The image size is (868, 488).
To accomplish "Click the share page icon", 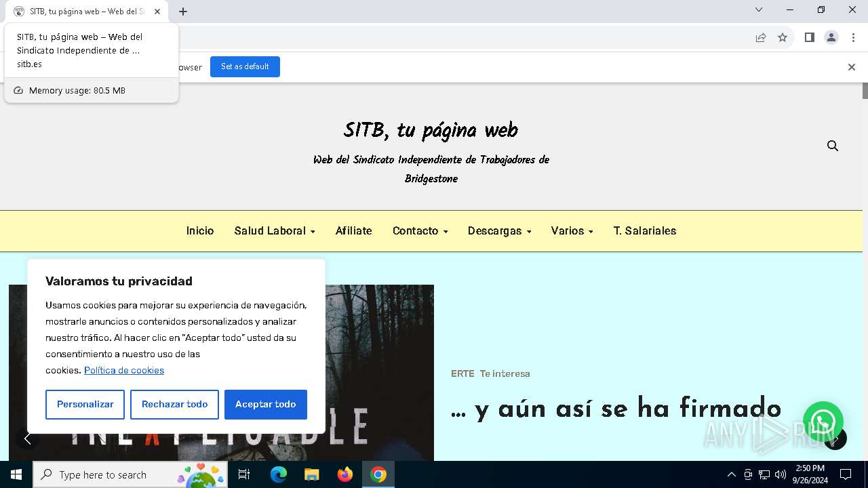I will pos(761,37).
